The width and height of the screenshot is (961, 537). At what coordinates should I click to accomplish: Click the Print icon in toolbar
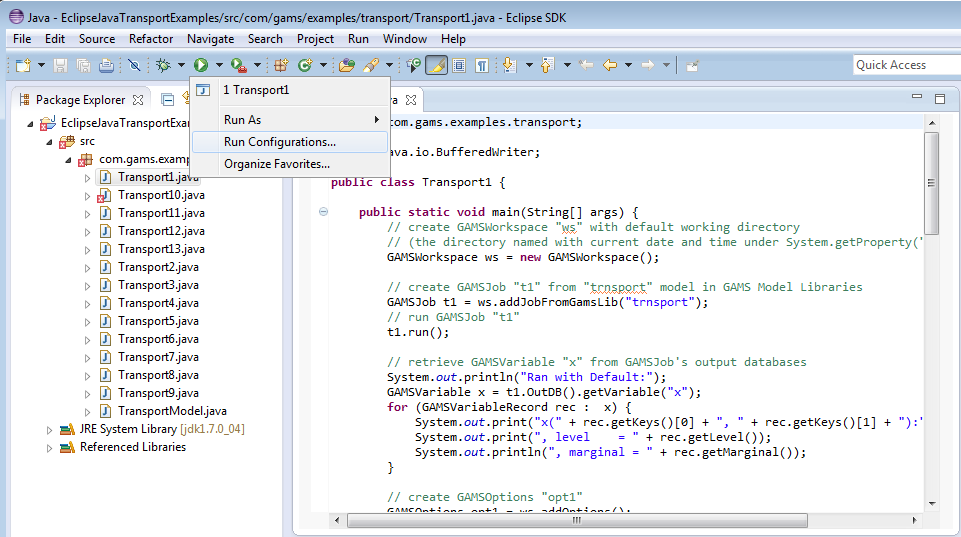tap(106, 65)
